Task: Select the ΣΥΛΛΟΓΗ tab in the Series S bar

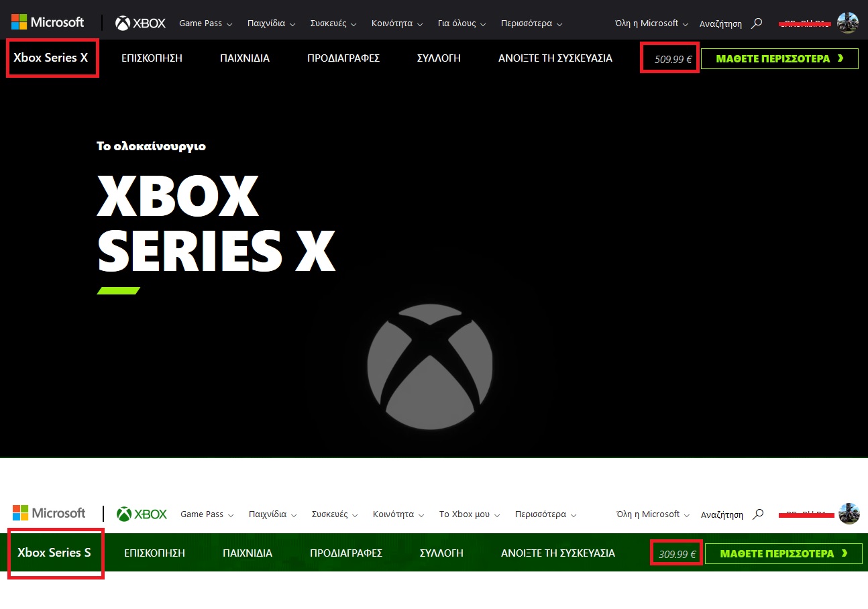Action: pyautogui.click(x=441, y=553)
